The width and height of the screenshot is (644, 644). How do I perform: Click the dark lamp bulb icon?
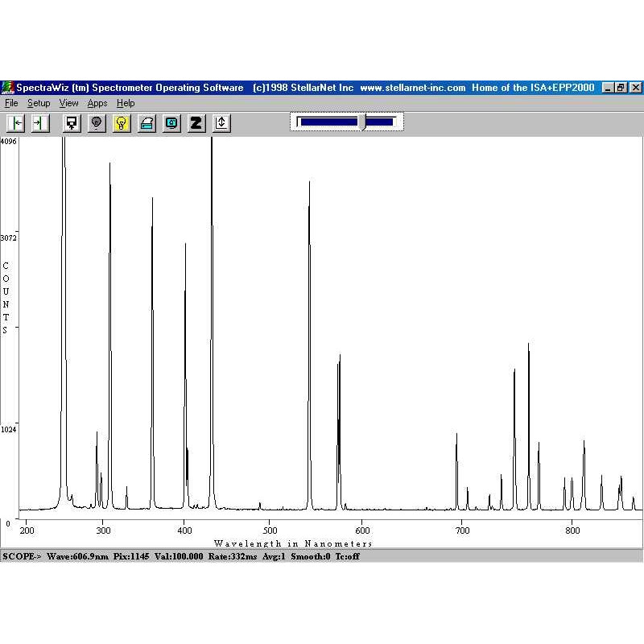[97, 123]
